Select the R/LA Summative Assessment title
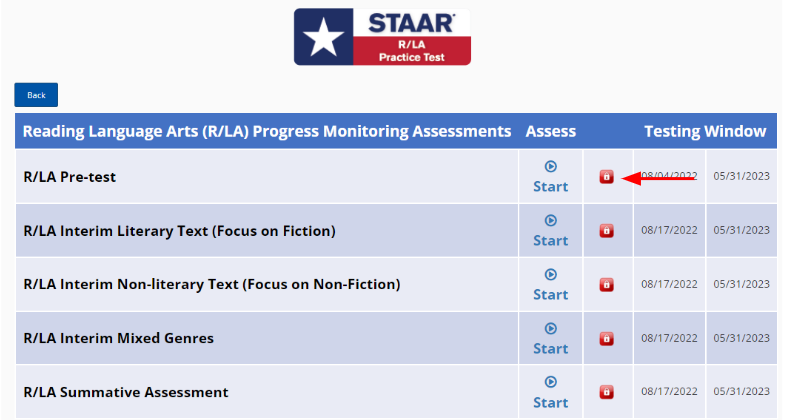The height and width of the screenshot is (420, 786). coord(126,393)
